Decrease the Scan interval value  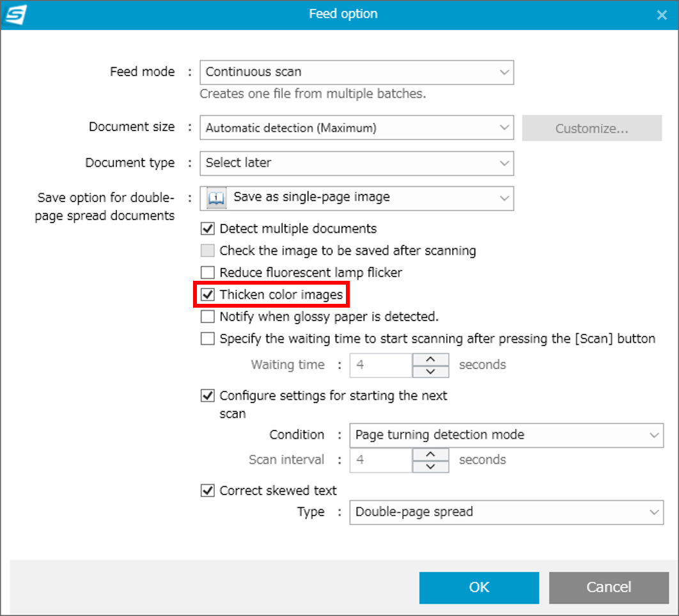click(x=430, y=466)
